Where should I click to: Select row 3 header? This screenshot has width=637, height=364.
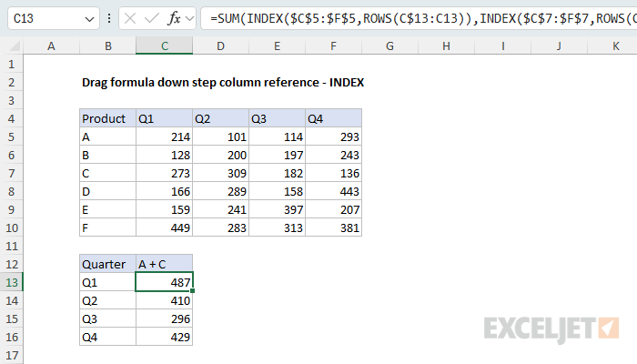point(11,100)
